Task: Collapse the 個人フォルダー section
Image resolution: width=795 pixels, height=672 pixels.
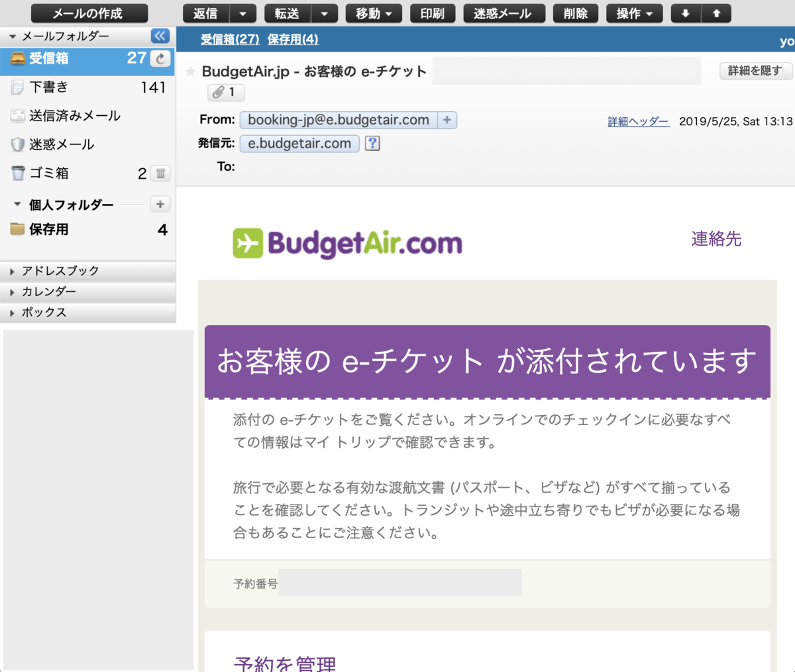Action: tap(17, 205)
